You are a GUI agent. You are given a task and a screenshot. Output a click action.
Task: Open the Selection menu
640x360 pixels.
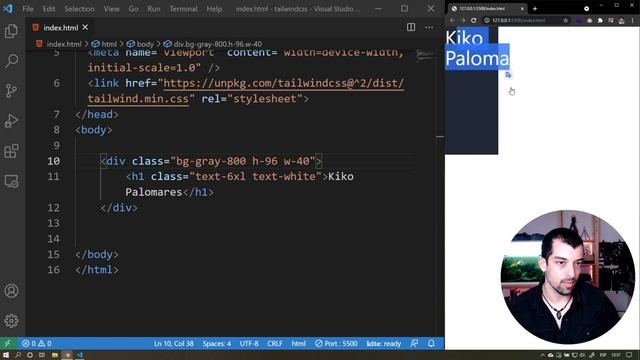pos(79,9)
